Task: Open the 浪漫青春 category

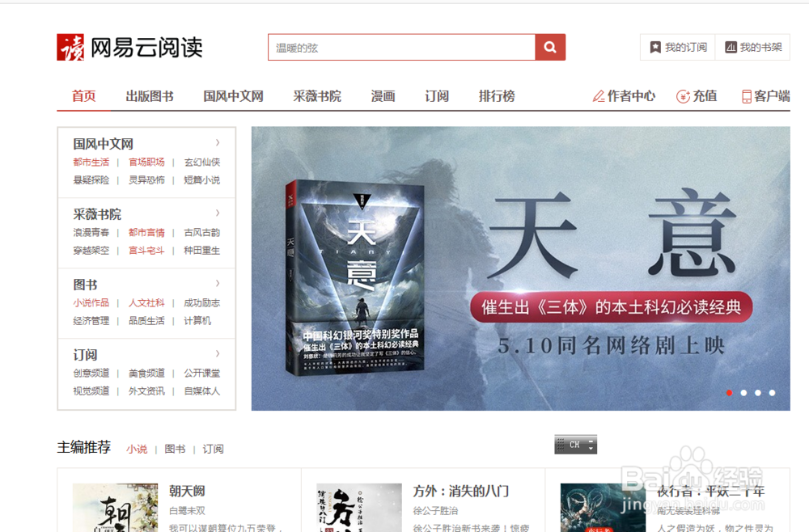Action: click(91, 233)
